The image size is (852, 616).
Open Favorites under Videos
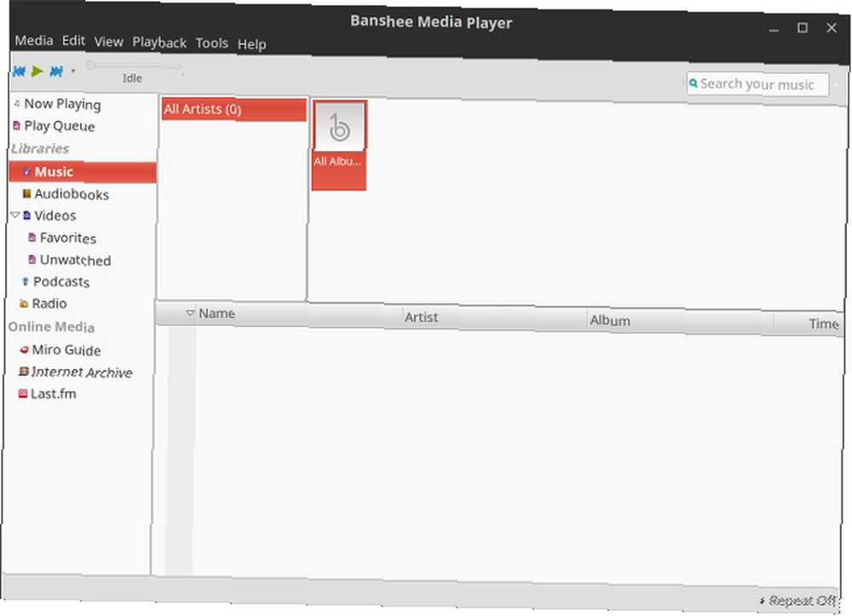(x=68, y=238)
